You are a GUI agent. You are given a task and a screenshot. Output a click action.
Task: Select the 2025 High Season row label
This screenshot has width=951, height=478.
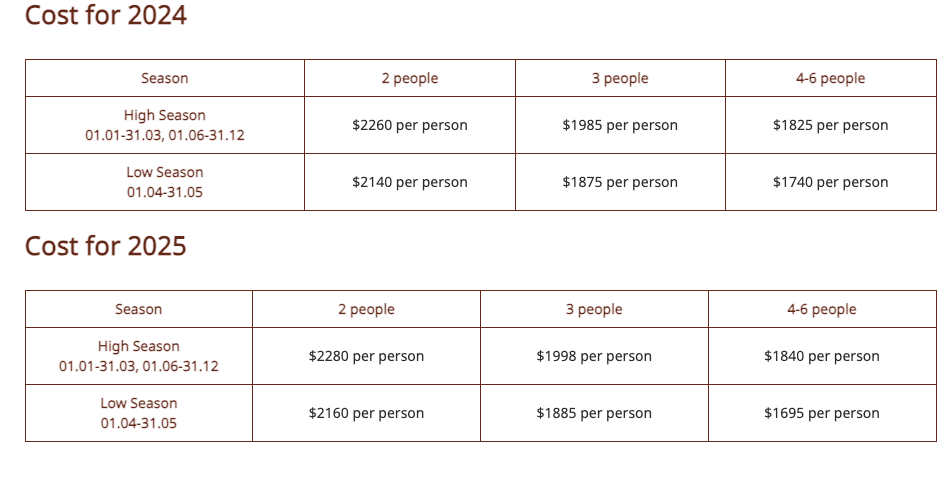click(138, 356)
